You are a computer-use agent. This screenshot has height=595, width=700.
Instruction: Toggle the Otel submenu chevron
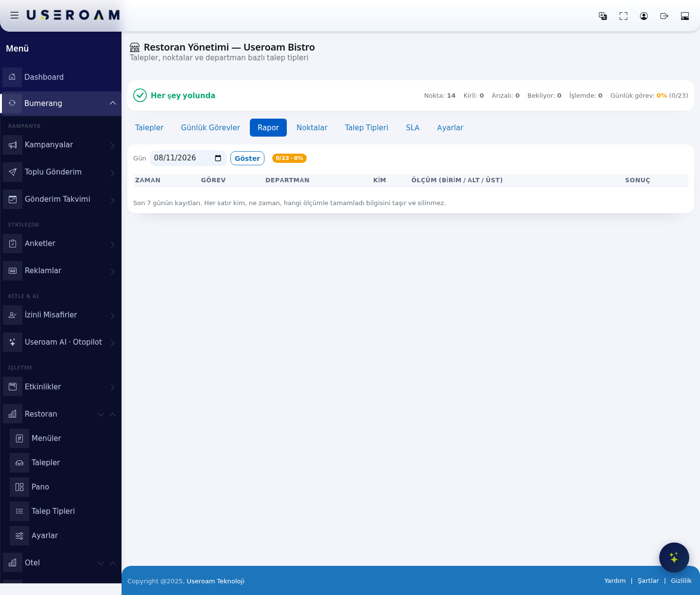click(x=113, y=563)
